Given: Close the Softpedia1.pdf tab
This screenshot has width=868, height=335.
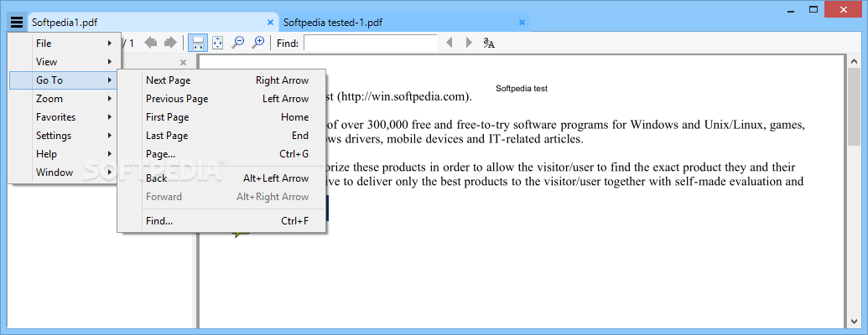Looking at the screenshot, I should (x=270, y=23).
